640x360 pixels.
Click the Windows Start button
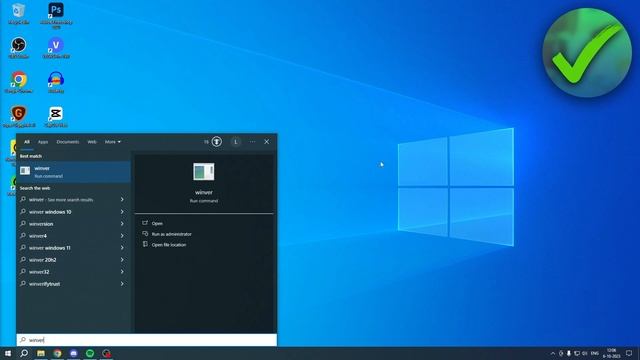pos(8,353)
